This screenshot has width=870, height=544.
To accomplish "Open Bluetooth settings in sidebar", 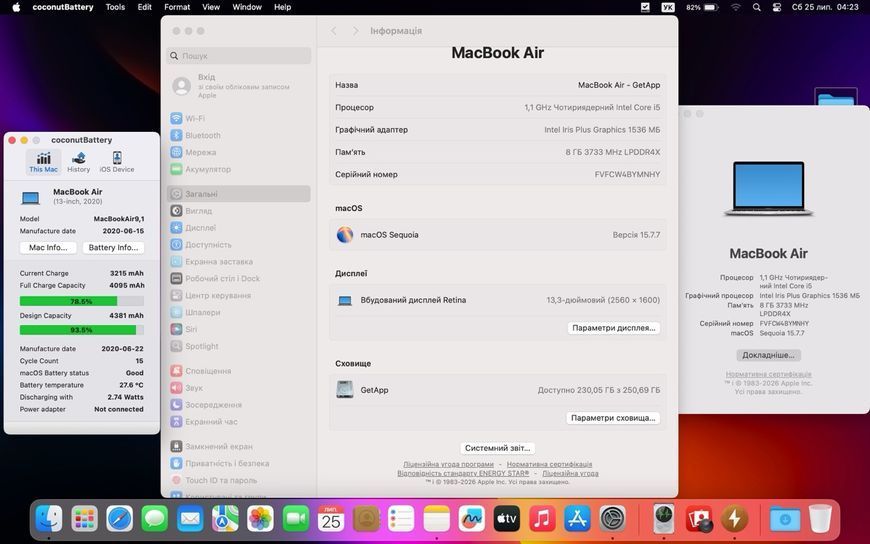I will click(x=239, y=135).
